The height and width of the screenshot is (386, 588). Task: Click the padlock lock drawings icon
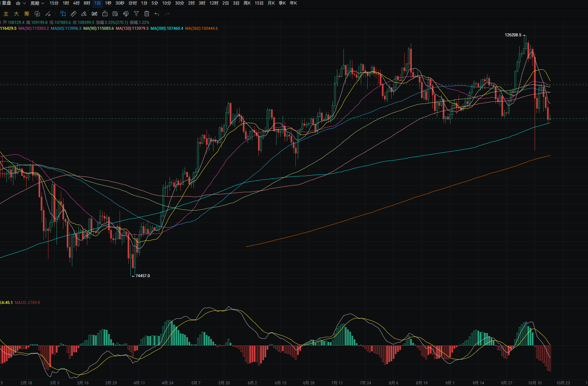105,14
